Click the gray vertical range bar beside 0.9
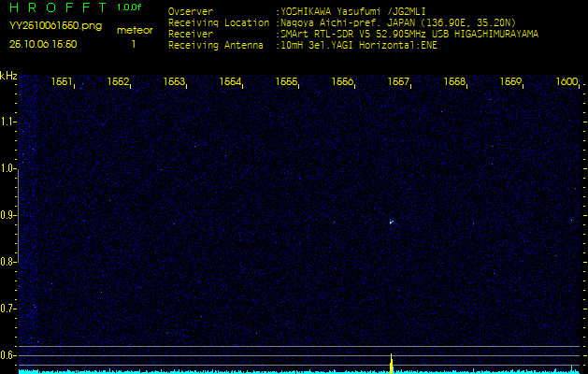The height and width of the screenshot is (374, 588). coord(18,216)
